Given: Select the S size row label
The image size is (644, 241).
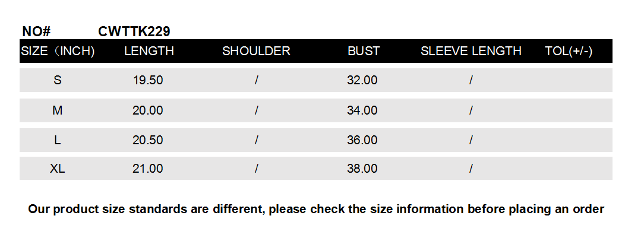Looking at the screenshot, I should [58, 80].
